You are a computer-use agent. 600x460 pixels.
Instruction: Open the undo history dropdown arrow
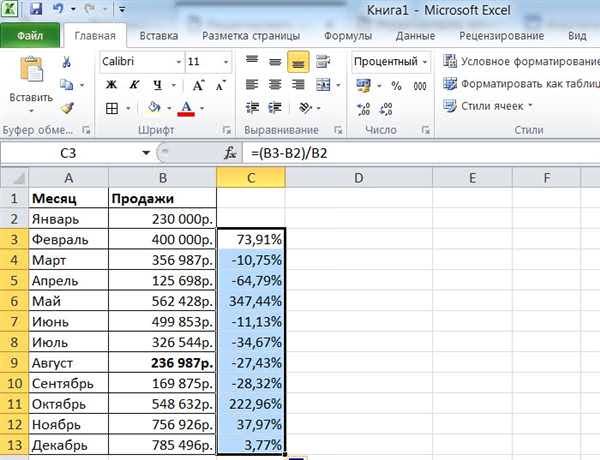point(73,9)
